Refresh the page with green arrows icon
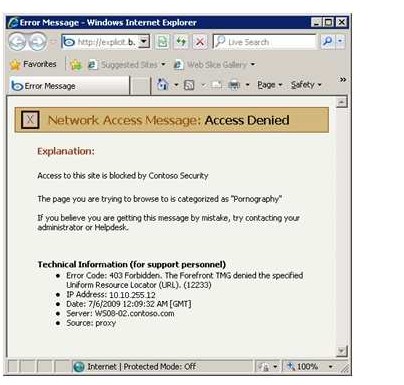The height and width of the screenshot is (385, 404). [x=181, y=42]
